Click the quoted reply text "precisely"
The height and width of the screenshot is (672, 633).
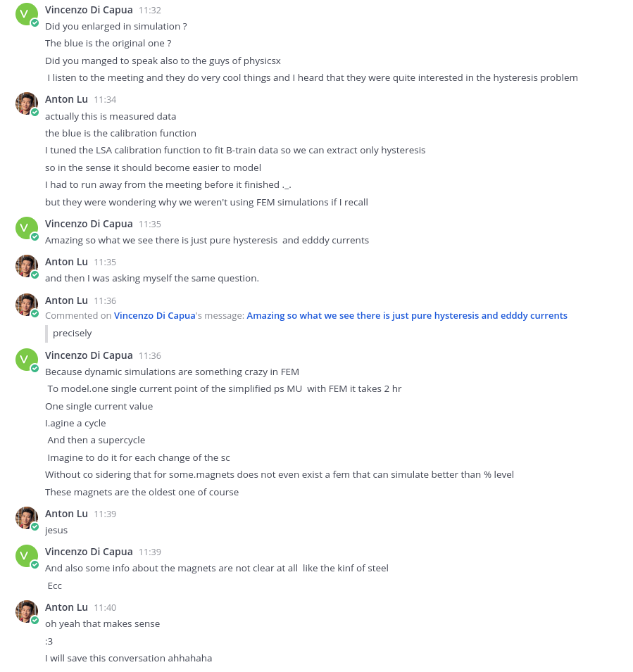(x=73, y=334)
